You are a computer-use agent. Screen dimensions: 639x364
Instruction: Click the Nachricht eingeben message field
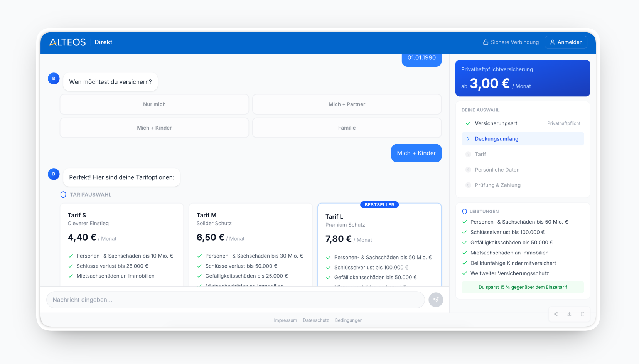point(235,300)
